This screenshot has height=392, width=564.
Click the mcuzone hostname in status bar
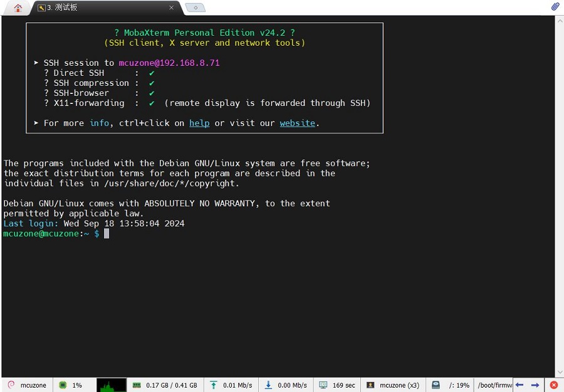point(33,385)
